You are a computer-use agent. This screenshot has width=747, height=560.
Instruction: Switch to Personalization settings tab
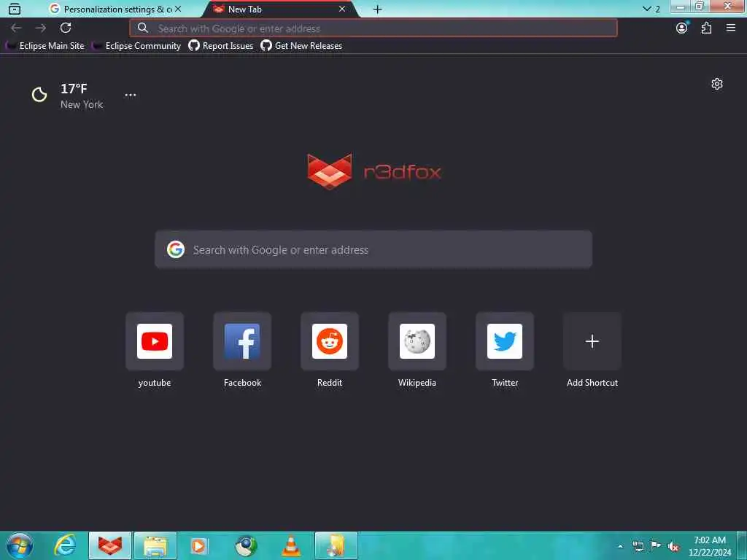point(116,9)
